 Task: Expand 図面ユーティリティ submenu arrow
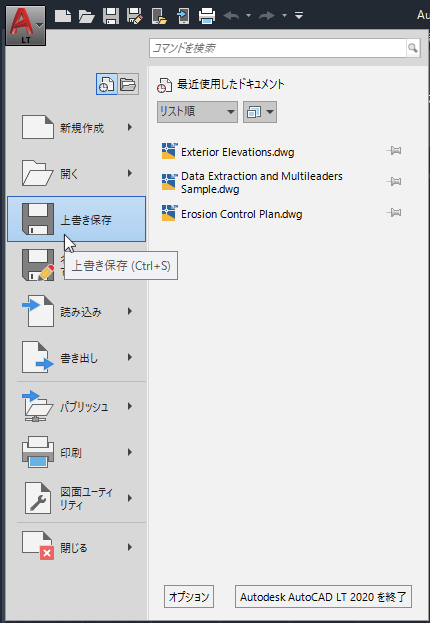pos(130,498)
